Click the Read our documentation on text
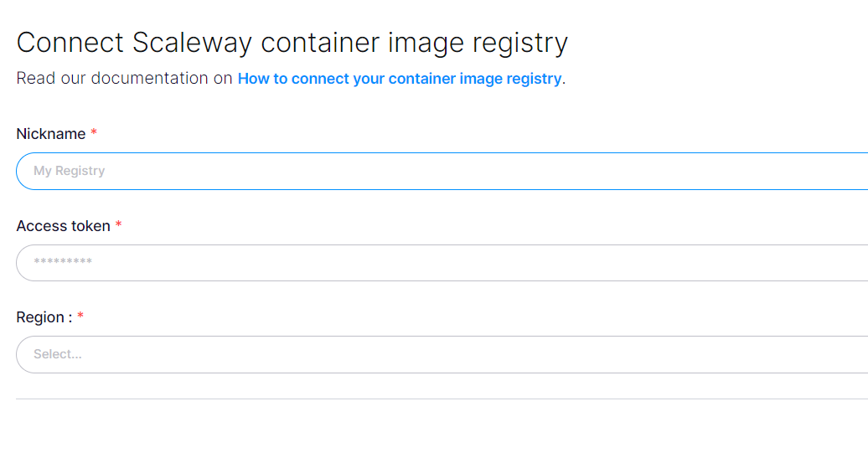The image size is (868, 463). [124, 78]
